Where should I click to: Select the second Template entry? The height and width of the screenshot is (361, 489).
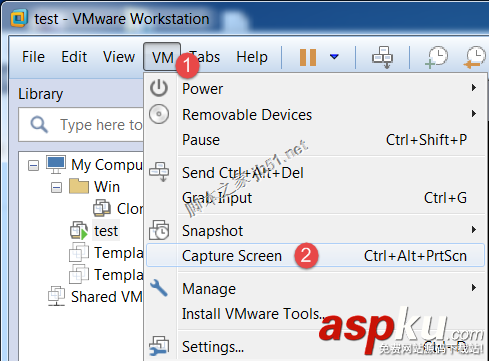click(118, 275)
